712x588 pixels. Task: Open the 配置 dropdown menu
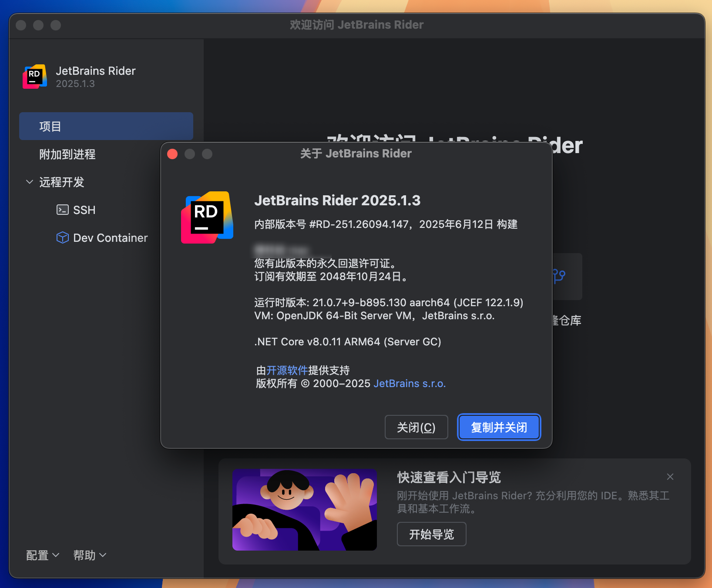pos(43,555)
